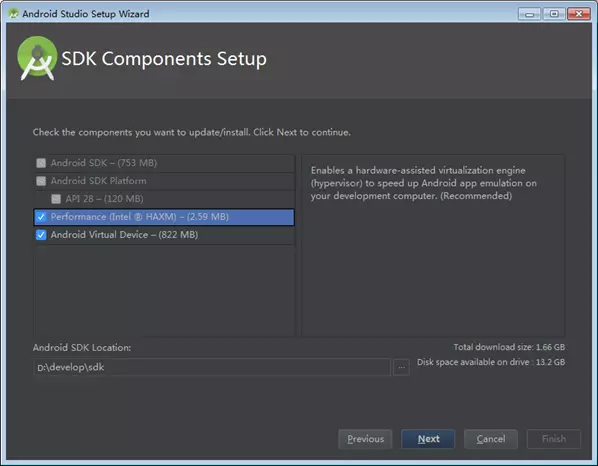
Task: Click the Android Studio Setup Wizard title
Action: pos(86,14)
